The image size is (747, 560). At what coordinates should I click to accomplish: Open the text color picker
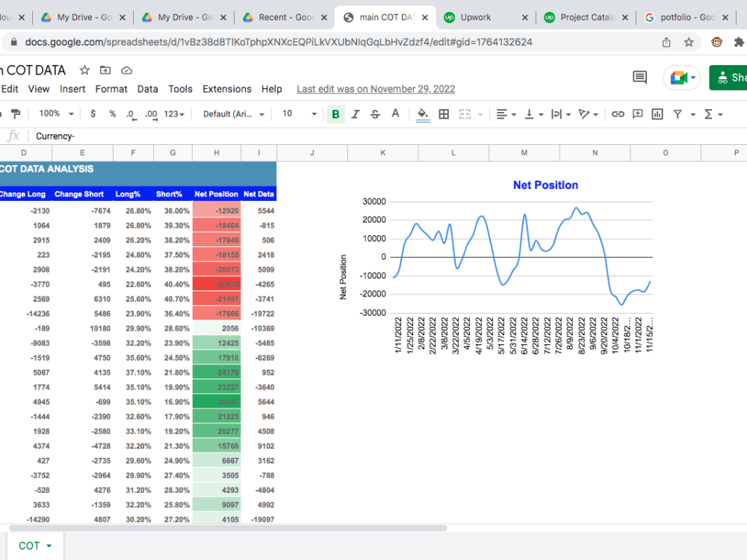coord(395,113)
